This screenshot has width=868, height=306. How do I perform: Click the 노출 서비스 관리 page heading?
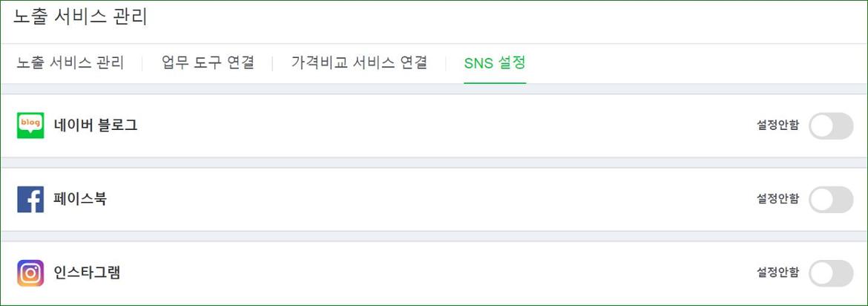[81, 16]
